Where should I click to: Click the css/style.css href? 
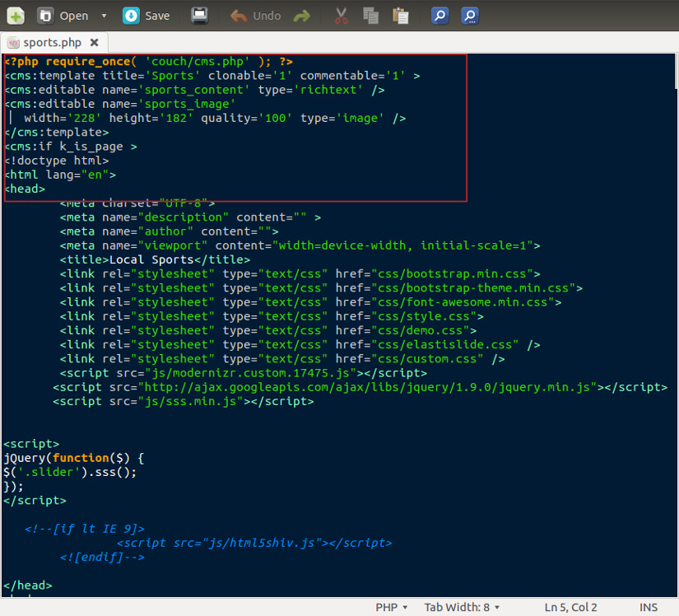(424, 317)
